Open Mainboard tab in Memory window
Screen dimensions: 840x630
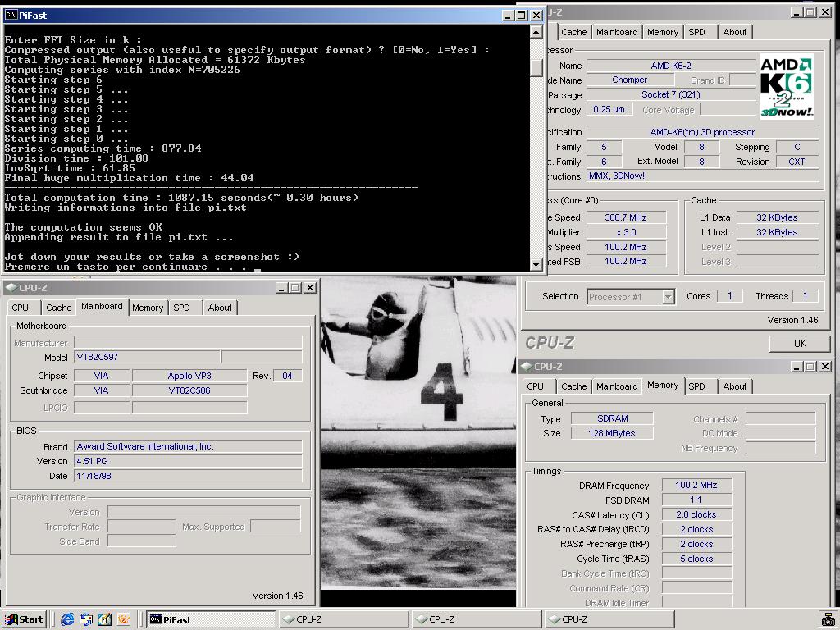[x=617, y=386]
